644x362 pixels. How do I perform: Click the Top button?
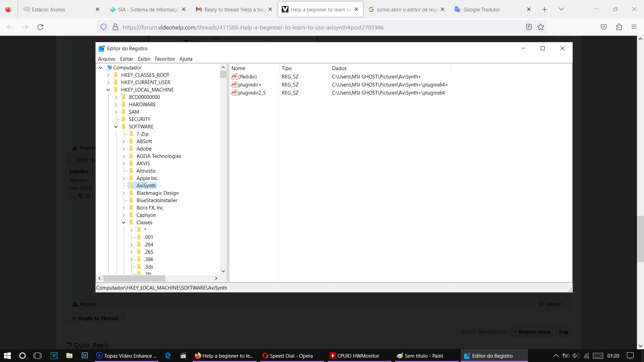[x=563, y=332]
